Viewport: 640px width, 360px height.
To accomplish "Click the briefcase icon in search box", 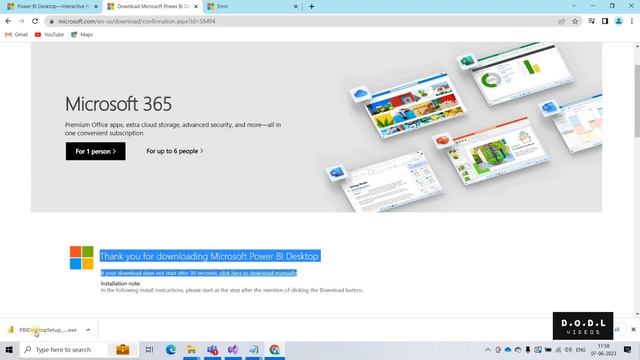I will (122, 350).
